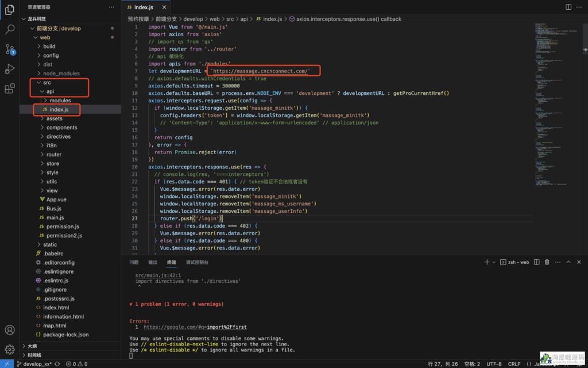
Task: Select the zsh - web terminal
Action: (x=514, y=262)
